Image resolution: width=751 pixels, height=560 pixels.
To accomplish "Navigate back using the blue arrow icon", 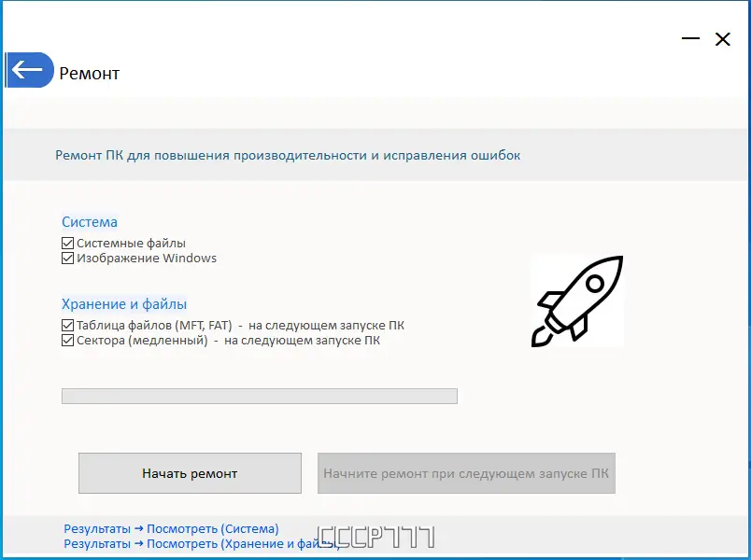I will click(29, 69).
